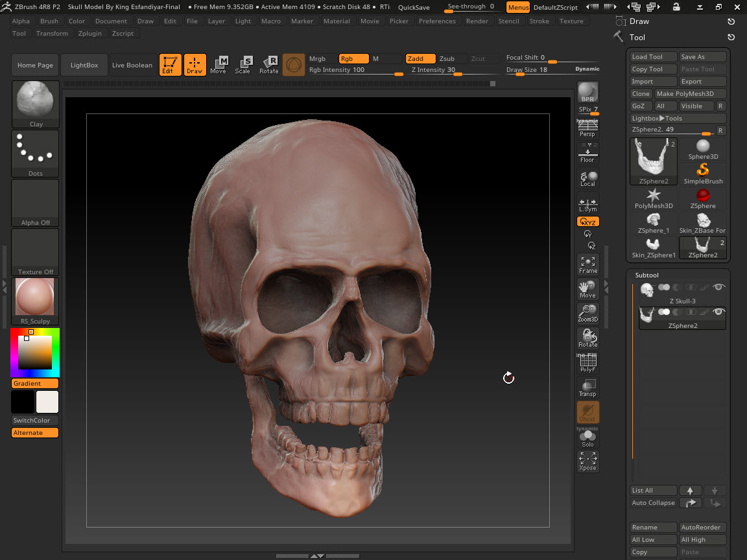Click the Rotate view icon in right shelf
Viewport: 747px width, 560px height.
tap(588, 338)
